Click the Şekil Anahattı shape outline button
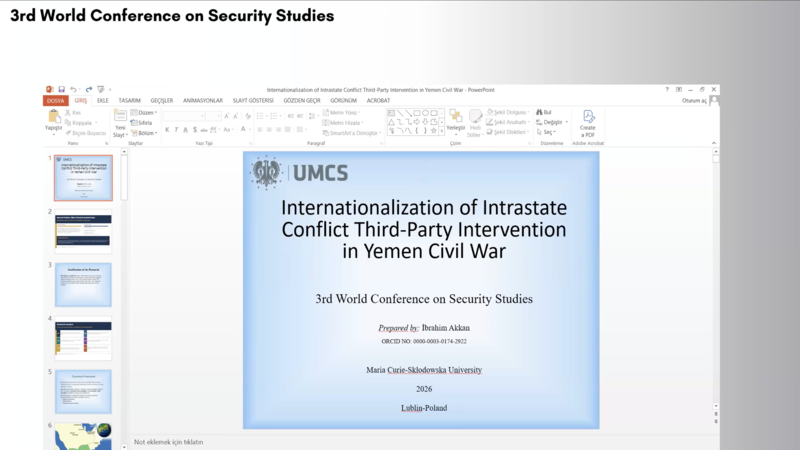This screenshot has height=450, width=800. [x=508, y=122]
